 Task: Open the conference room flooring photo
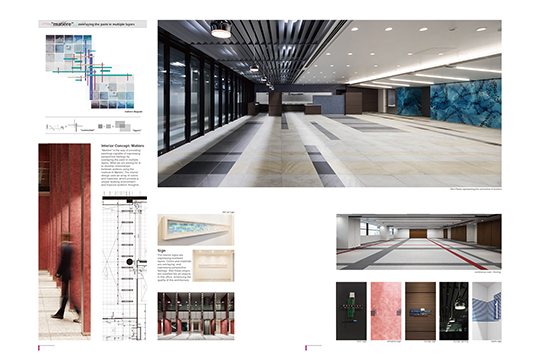[x=419, y=242]
